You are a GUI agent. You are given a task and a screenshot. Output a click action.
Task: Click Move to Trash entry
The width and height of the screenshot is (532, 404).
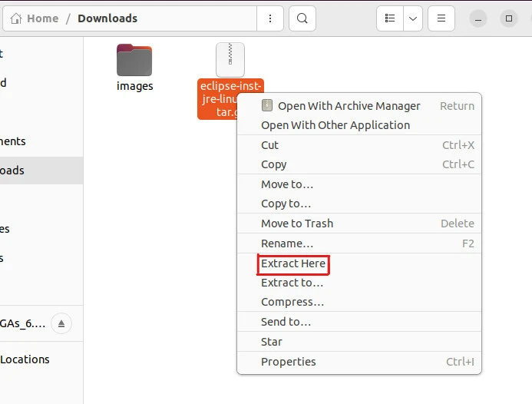tap(297, 224)
